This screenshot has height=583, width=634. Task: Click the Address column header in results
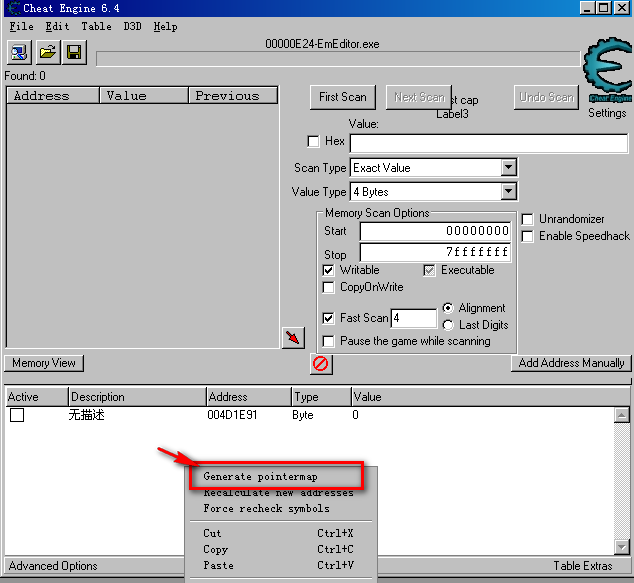pos(53,96)
